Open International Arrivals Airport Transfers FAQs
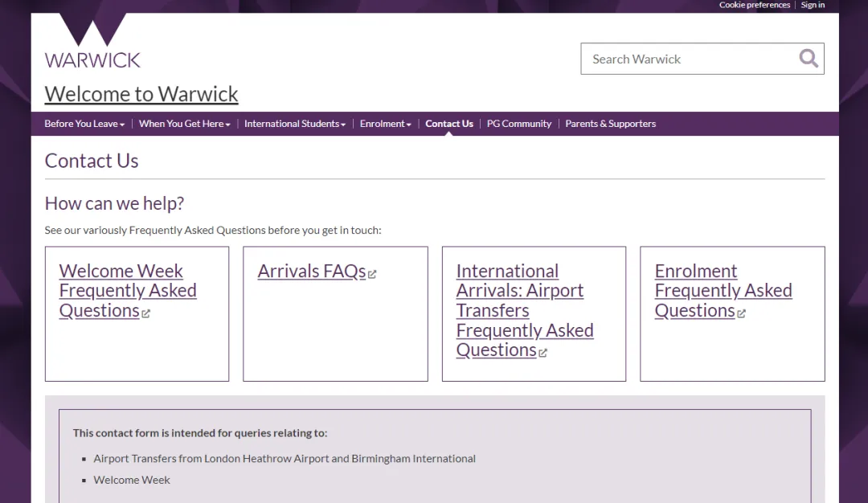 [x=524, y=310]
